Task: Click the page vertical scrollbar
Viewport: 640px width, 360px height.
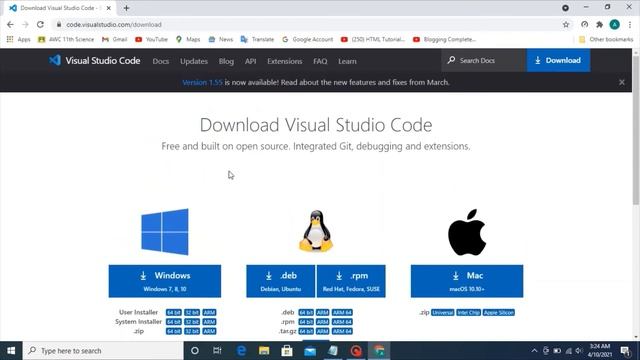Action: click(x=636, y=131)
